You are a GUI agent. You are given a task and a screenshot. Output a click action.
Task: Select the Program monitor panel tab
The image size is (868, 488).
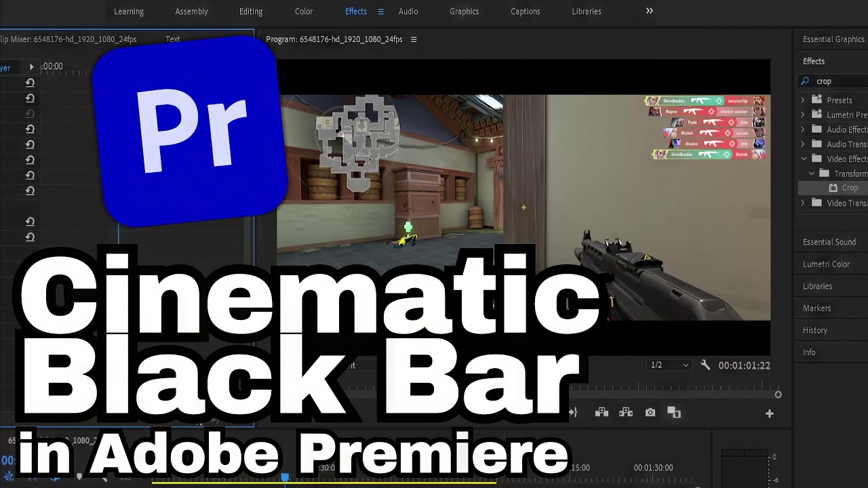334,39
